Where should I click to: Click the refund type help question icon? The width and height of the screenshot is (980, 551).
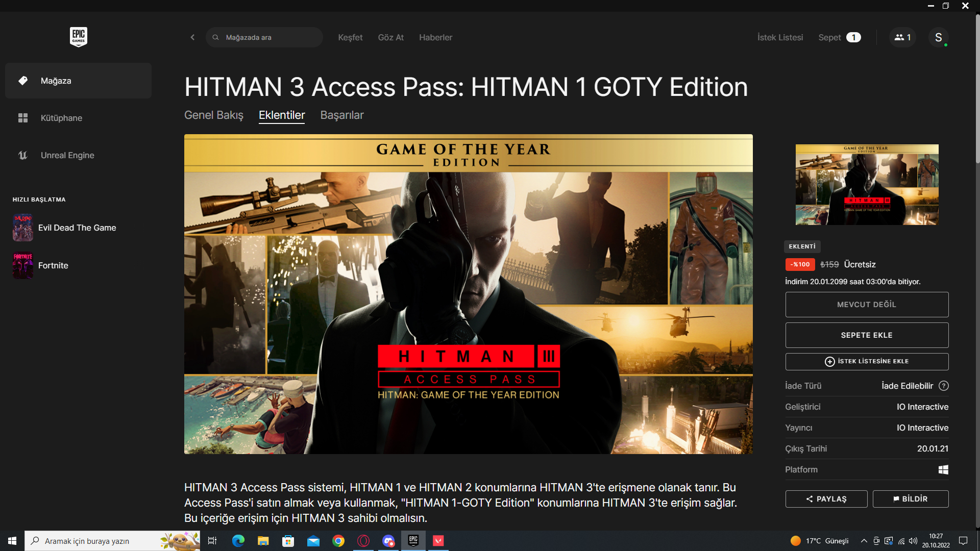[944, 386]
